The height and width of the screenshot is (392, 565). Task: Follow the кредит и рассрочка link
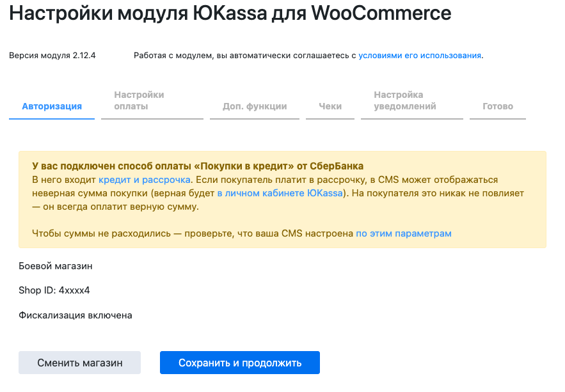145,180
